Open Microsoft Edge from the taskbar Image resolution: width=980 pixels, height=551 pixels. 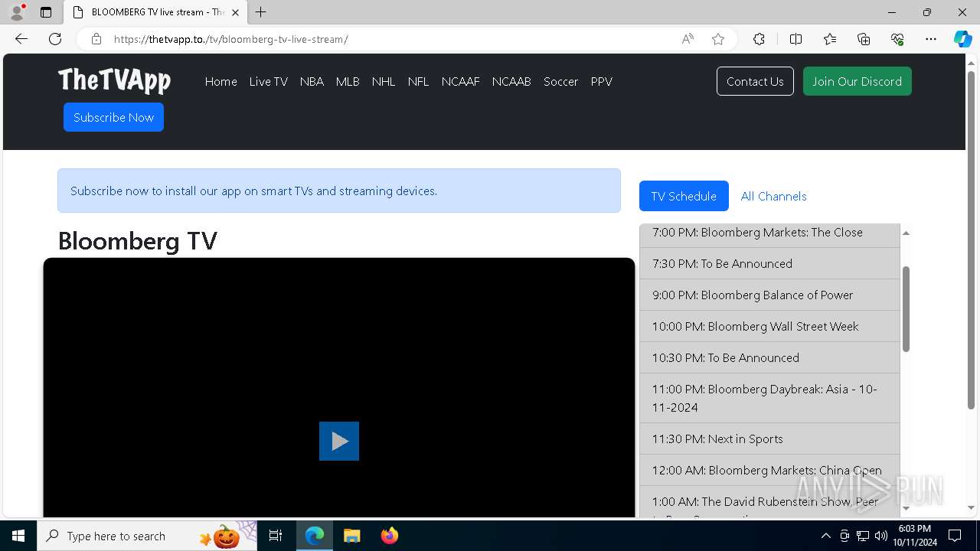tap(315, 536)
